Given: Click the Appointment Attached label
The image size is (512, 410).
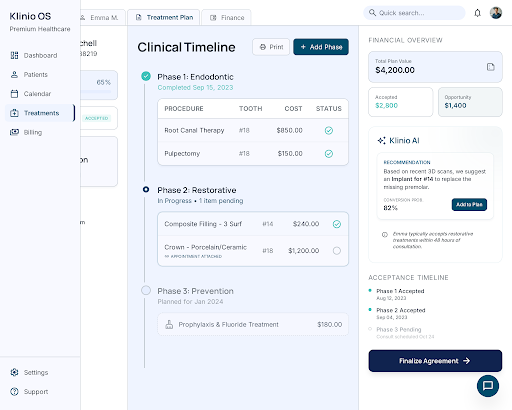Looking at the screenshot, I should [193, 256].
